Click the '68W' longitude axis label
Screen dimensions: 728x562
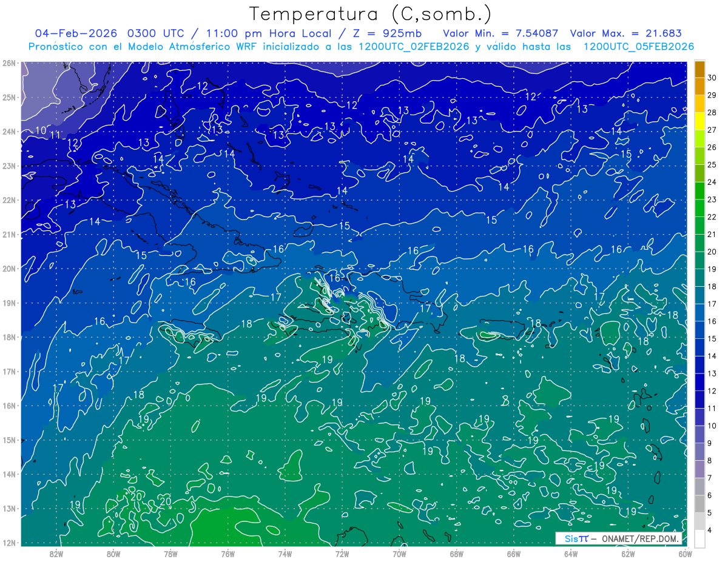(x=457, y=553)
